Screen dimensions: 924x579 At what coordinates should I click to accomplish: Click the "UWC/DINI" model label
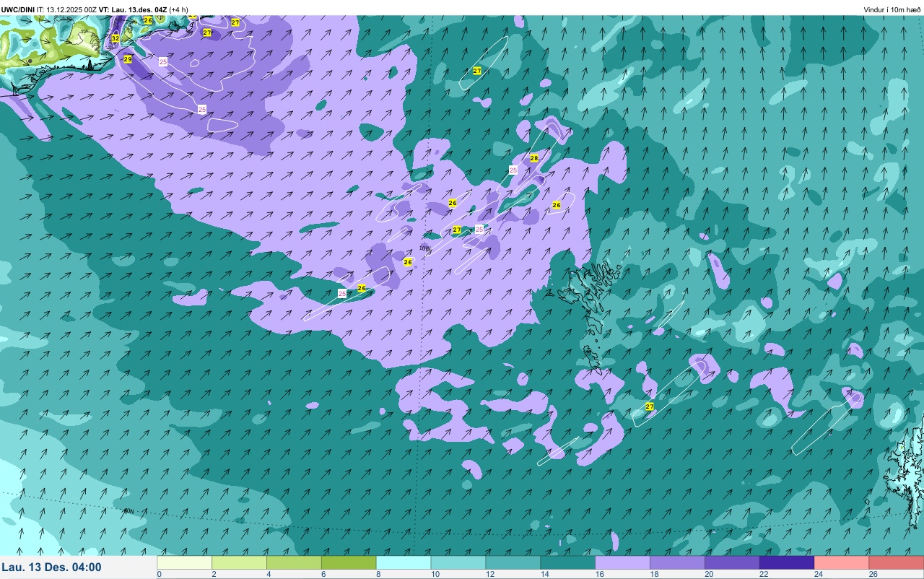[18, 10]
